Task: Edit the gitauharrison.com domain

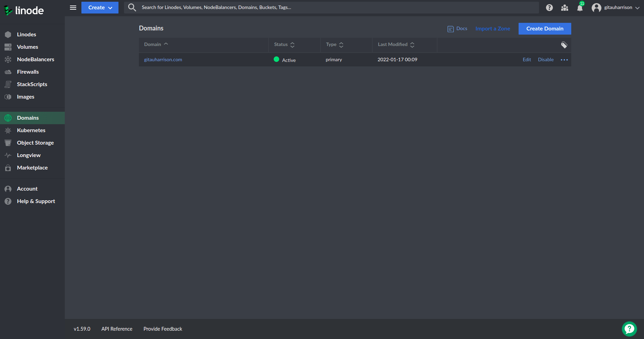Action: click(527, 59)
